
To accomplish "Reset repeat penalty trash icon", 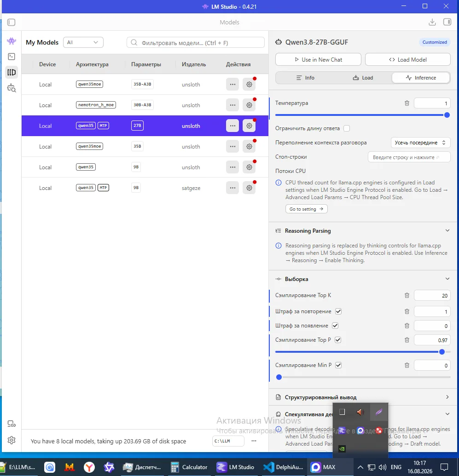I will tap(407, 311).
